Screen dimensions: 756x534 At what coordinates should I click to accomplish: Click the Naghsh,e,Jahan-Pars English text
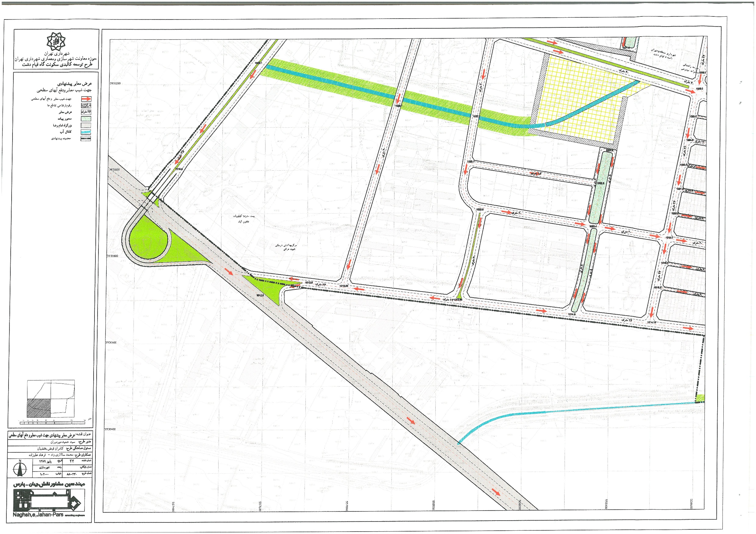coord(38,514)
